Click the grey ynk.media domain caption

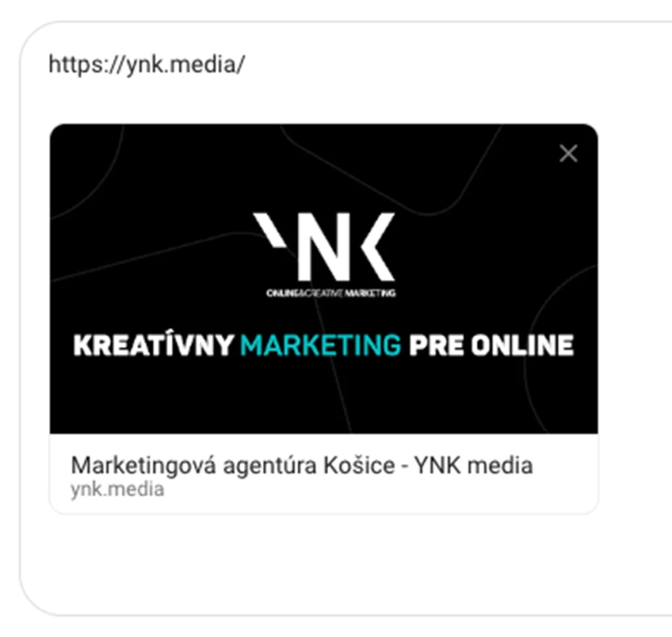[117, 489]
